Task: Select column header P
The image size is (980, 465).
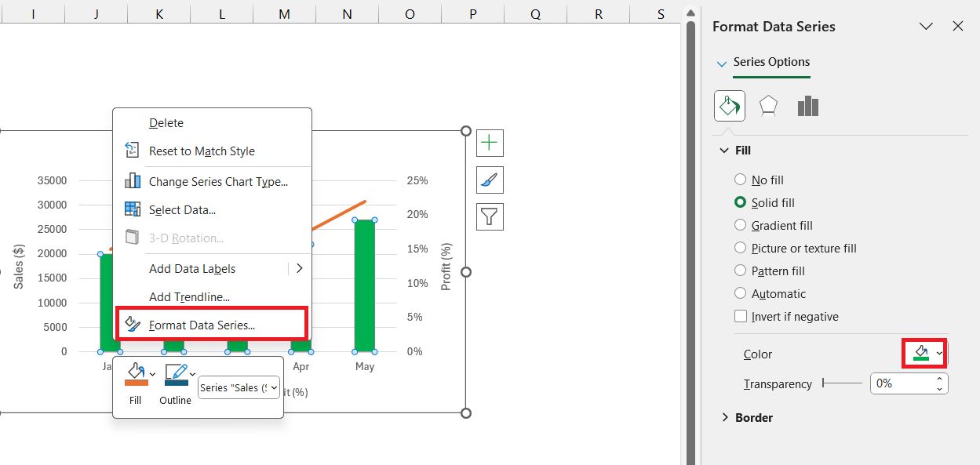Action: pos(472,14)
